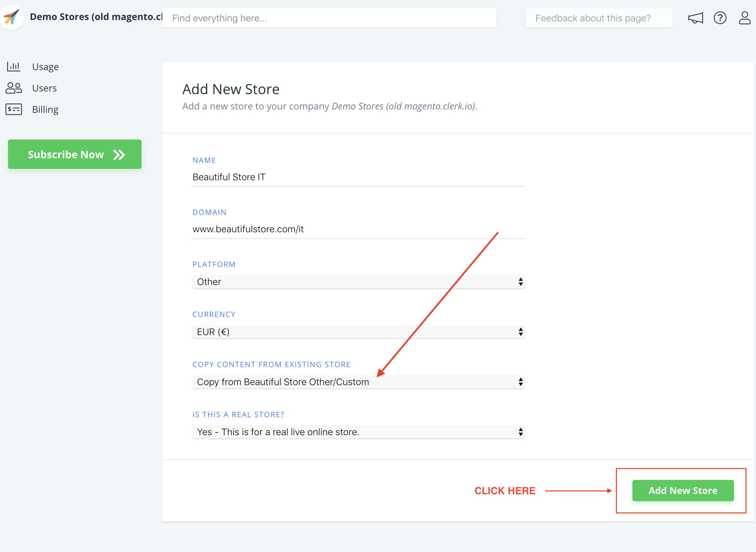Open the Is this a real store dropdown
756x552 pixels.
(358, 432)
